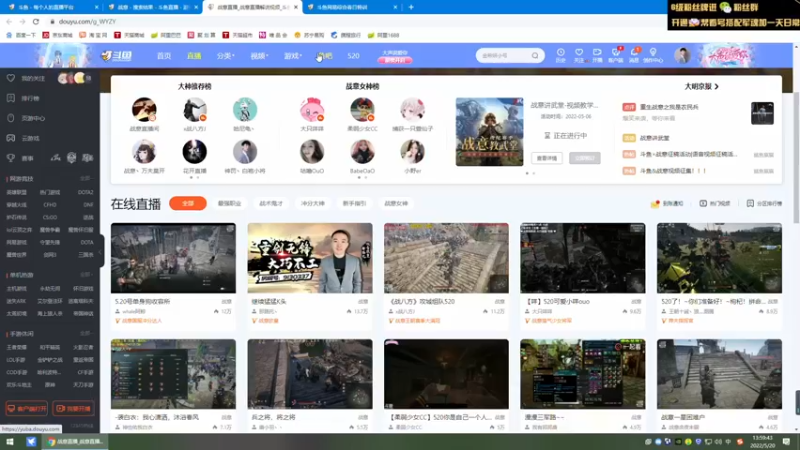Open the 柔弱少女CC avatar in goddess ranking
The image size is (800, 450).
(362, 110)
